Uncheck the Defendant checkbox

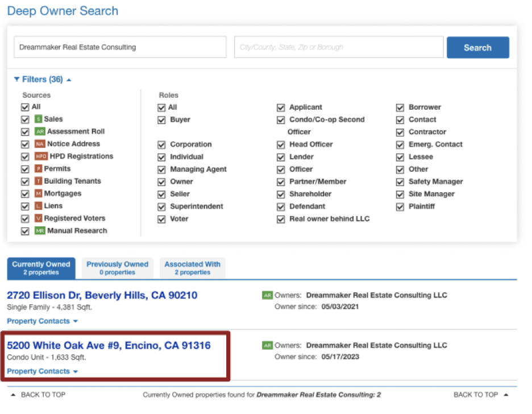(281, 207)
